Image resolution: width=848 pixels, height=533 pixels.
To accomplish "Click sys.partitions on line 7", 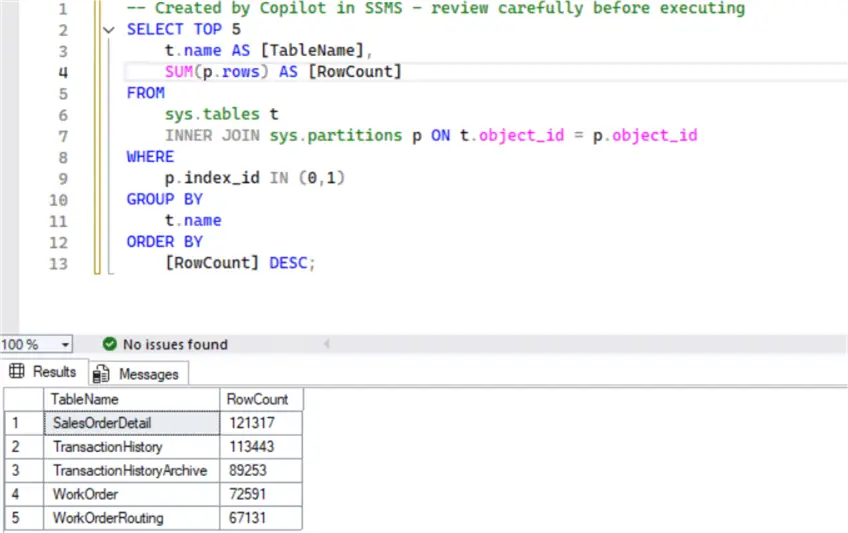I will click(x=336, y=135).
